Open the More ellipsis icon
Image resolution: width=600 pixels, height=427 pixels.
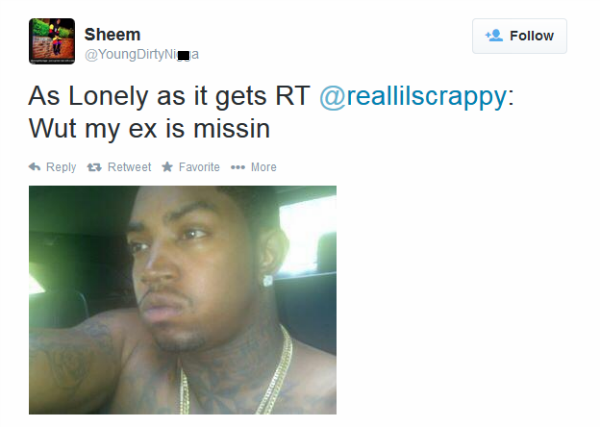pyautogui.click(x=238, y=167)
